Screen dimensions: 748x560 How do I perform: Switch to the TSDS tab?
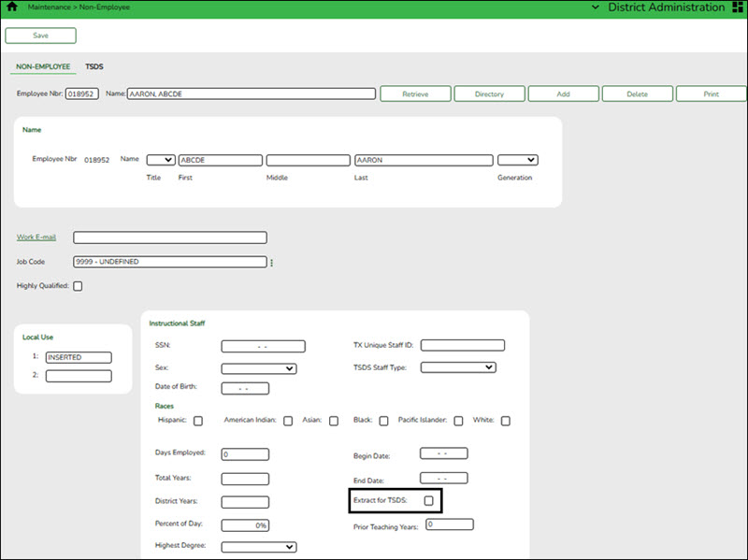(x=94, y=67)
